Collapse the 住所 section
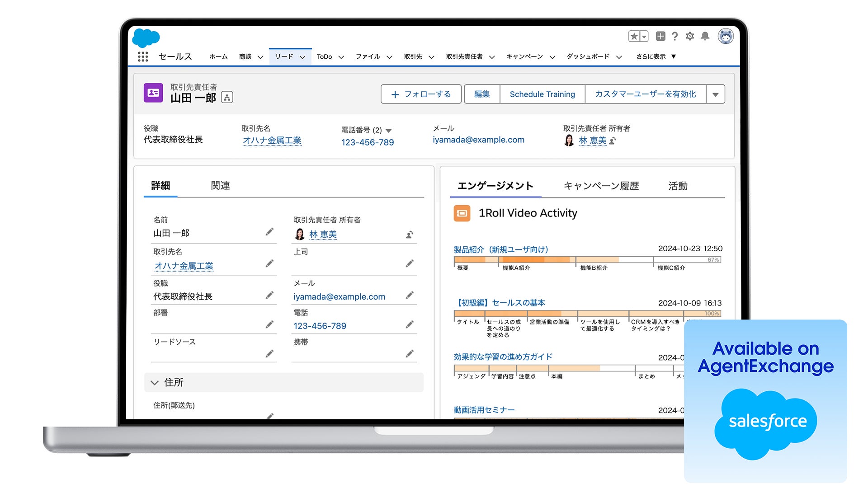This screenshot has height=488, width=868. point(155,383)
